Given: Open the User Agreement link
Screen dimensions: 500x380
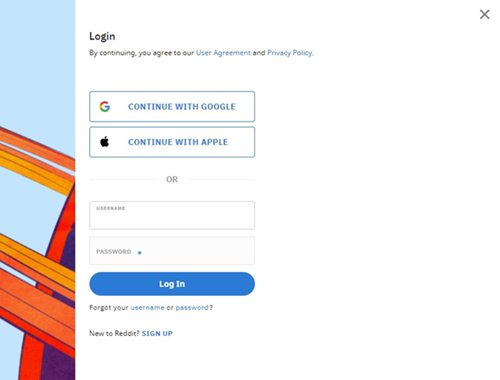Looking at the screenshot, I should [223, 53].
